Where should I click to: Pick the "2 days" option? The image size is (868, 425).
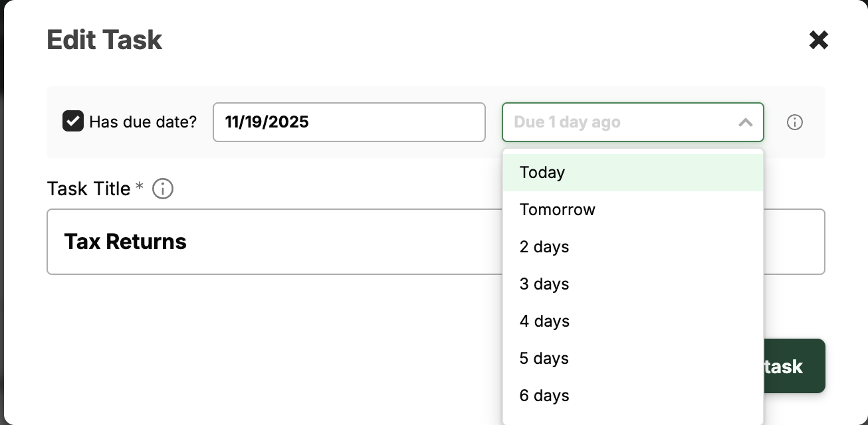(544, 247)
